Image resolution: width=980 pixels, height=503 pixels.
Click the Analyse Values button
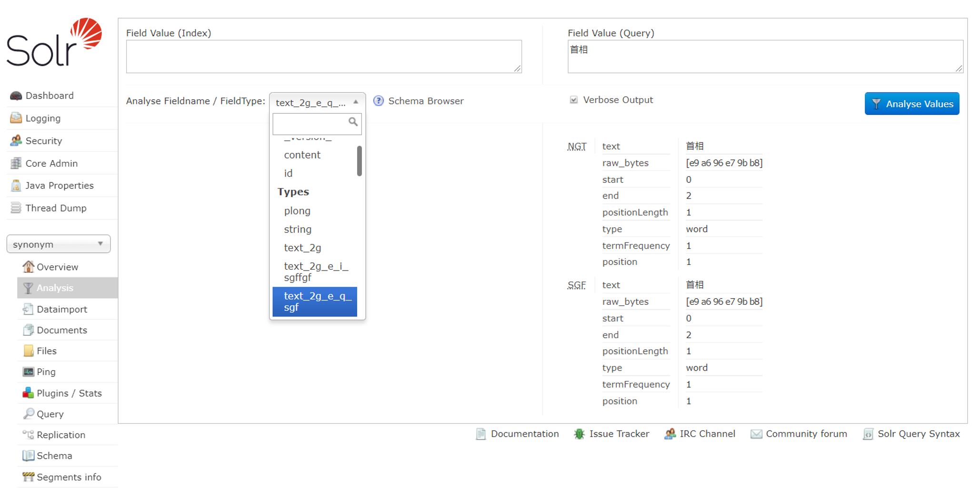912,104
